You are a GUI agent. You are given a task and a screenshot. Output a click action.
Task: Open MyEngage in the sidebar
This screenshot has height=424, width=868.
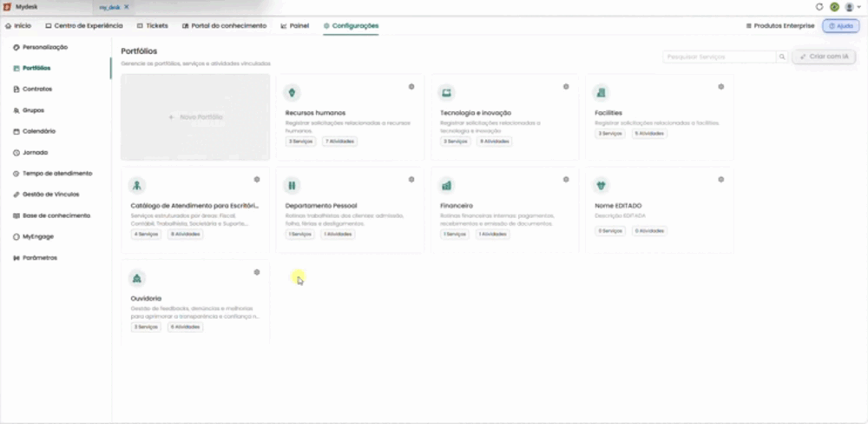(x=33, y=236)
